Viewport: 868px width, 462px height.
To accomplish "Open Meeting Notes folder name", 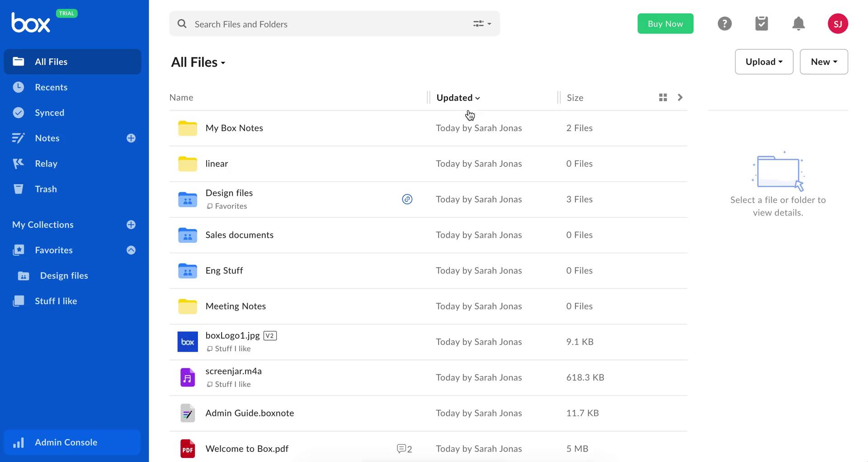I will (x=236, y=306).
